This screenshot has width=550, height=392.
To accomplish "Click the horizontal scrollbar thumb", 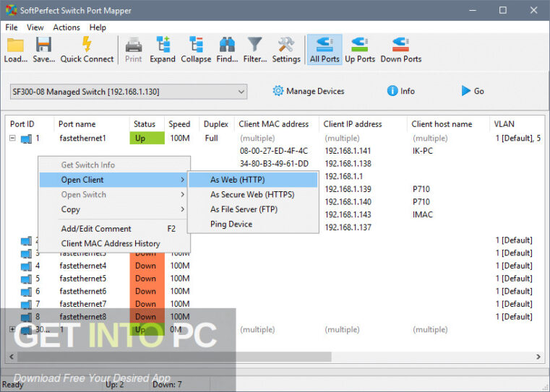I will [x=174, y=357].
